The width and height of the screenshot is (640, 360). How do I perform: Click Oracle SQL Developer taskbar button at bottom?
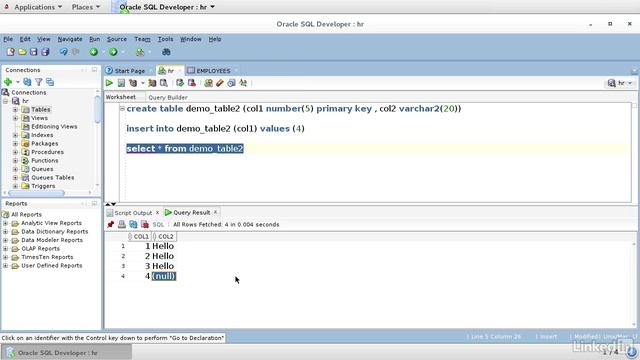click(x=67, y=353)
